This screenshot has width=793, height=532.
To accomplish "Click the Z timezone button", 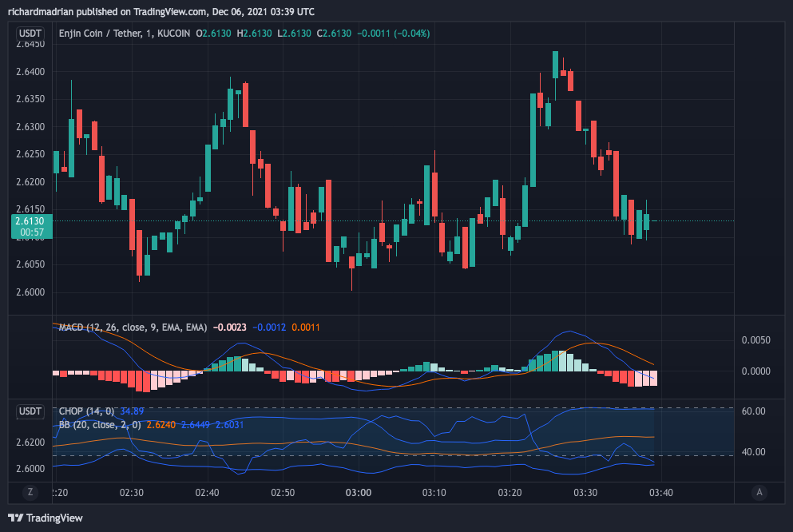I will point(30,492).
